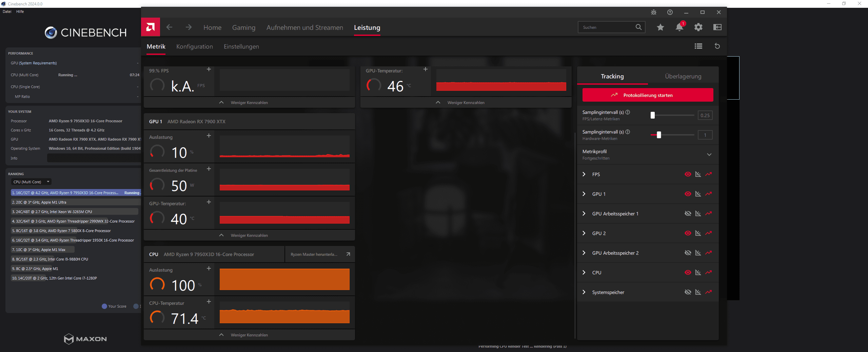Open notifications bell icon
This screenshot has width=868, height=352.
[x=679, y=27]
